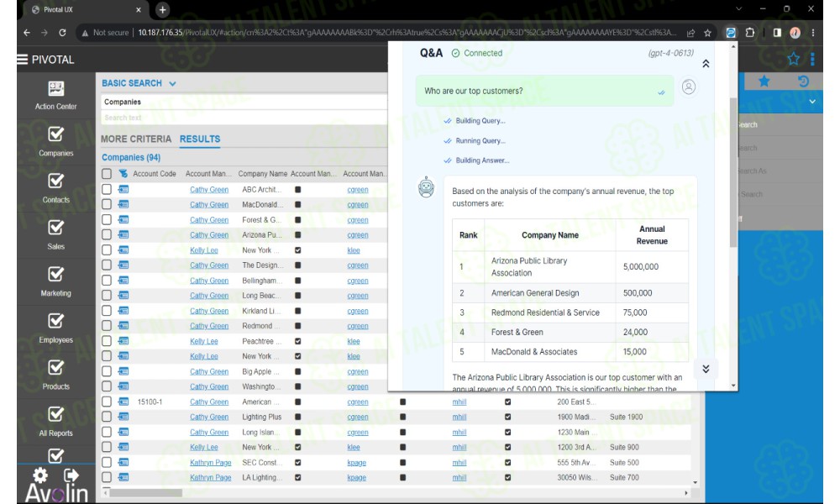
Task: Click the star tab in the right panel
Action: coord(764,81)
